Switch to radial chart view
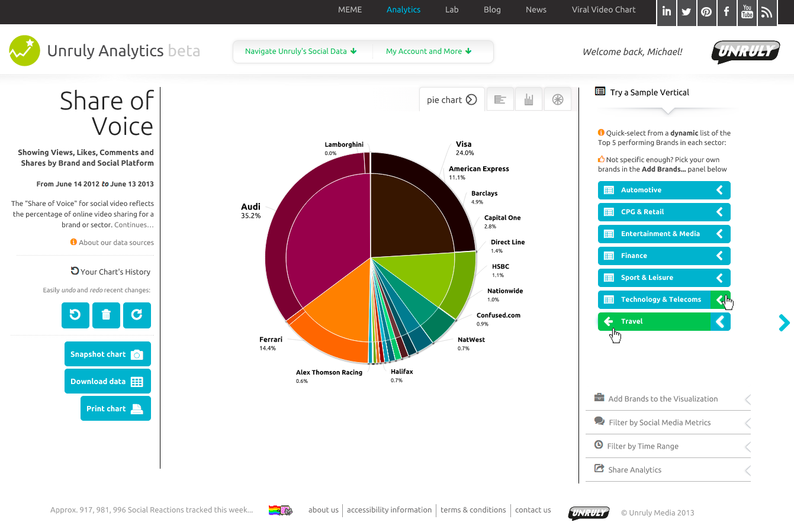This screenshot has width=794, height=532. (x=557, y=99)
